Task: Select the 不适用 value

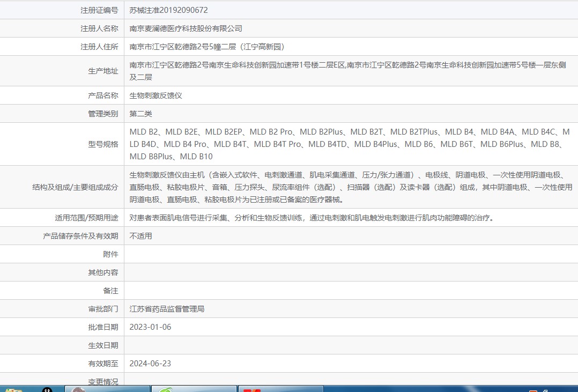Action: point(140,236)
